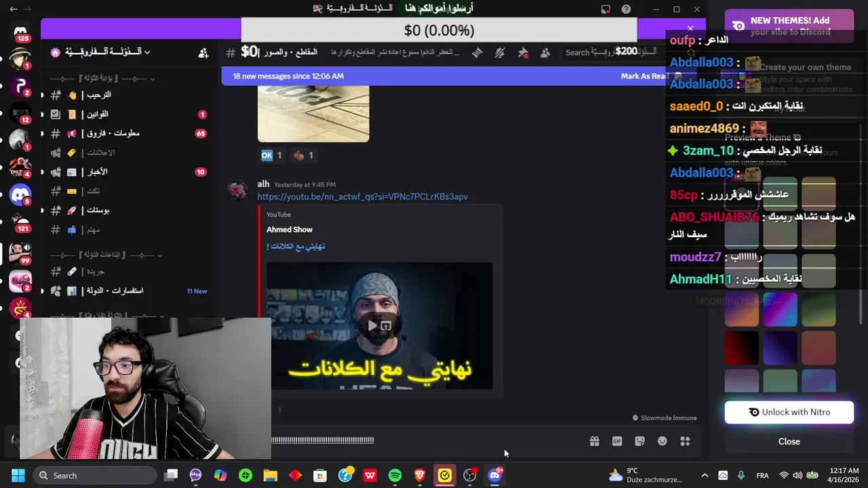Toggle notification settings bell icon
The height and width of the screenshot is (488, 868).
(500, 52)
